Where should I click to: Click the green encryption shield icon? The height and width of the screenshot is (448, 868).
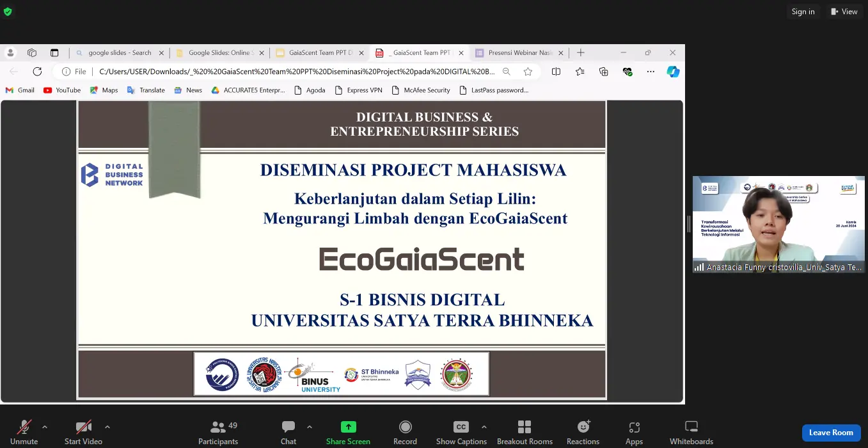[x=8, y=12]
